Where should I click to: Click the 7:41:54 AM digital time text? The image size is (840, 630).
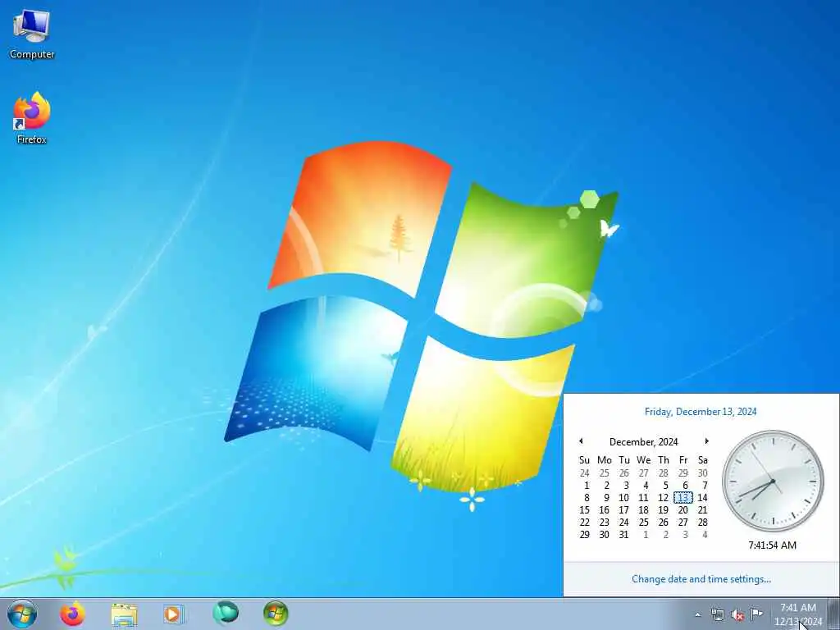772,545
